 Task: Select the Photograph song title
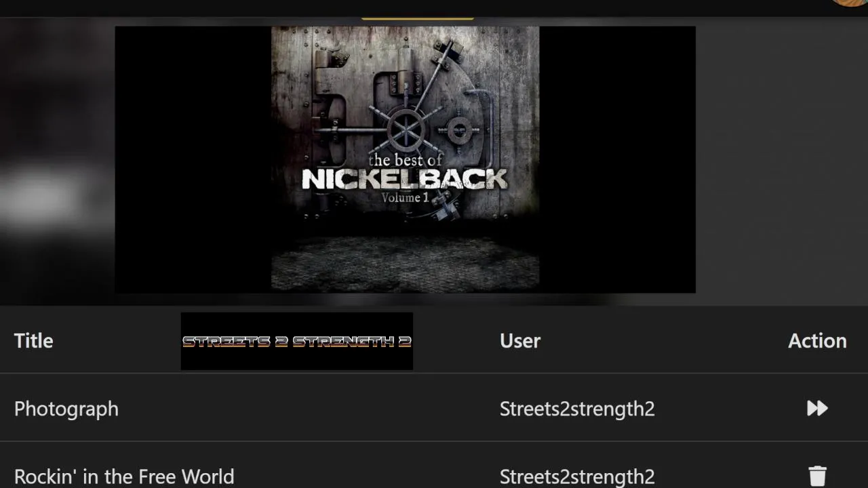coord(66,409)
